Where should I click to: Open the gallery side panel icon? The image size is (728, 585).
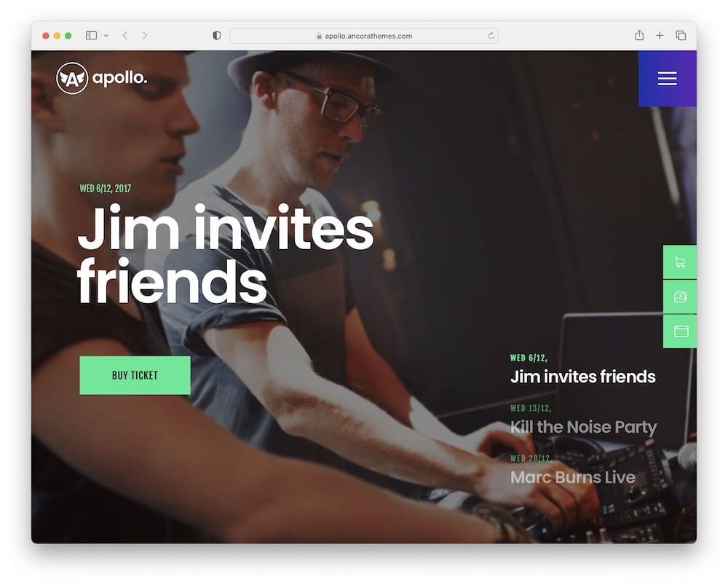point(680,297)
